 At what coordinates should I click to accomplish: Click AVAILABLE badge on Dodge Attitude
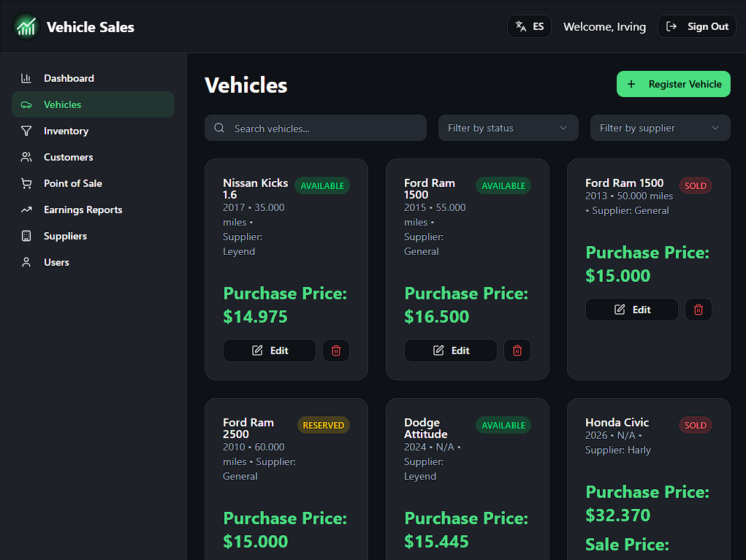(503, 425)
